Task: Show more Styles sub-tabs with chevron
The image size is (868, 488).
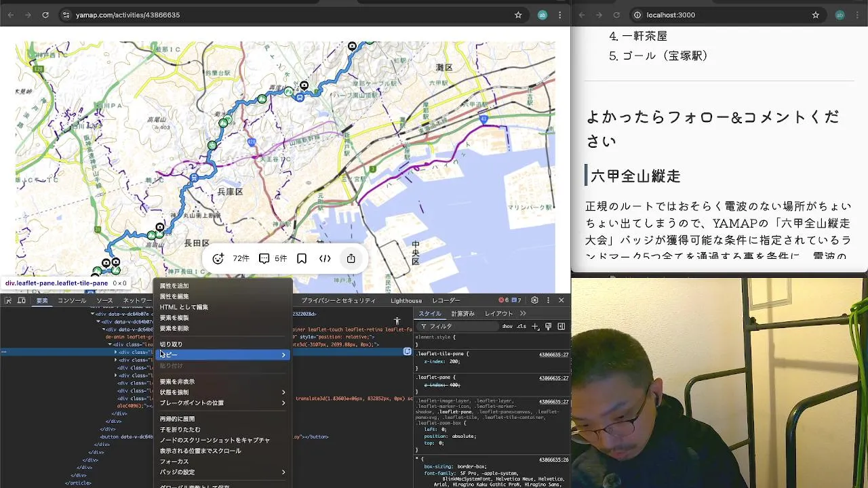Action: click(523, 313)
